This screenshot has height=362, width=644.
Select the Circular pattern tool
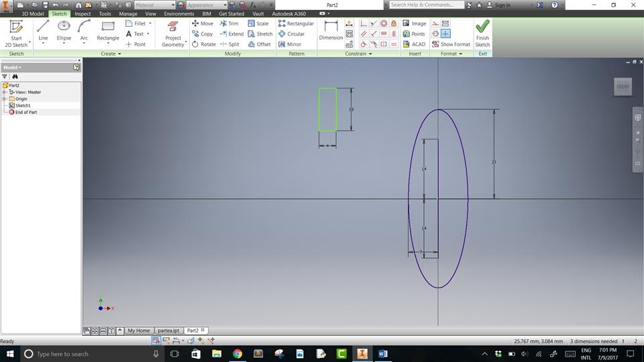tap(292, 34)
